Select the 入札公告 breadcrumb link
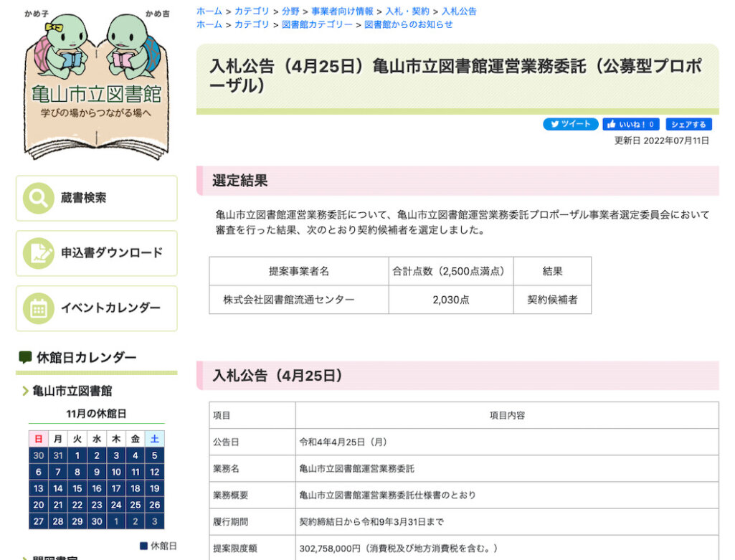The width and height of the screenshot is (735, 560). point(459,11)
